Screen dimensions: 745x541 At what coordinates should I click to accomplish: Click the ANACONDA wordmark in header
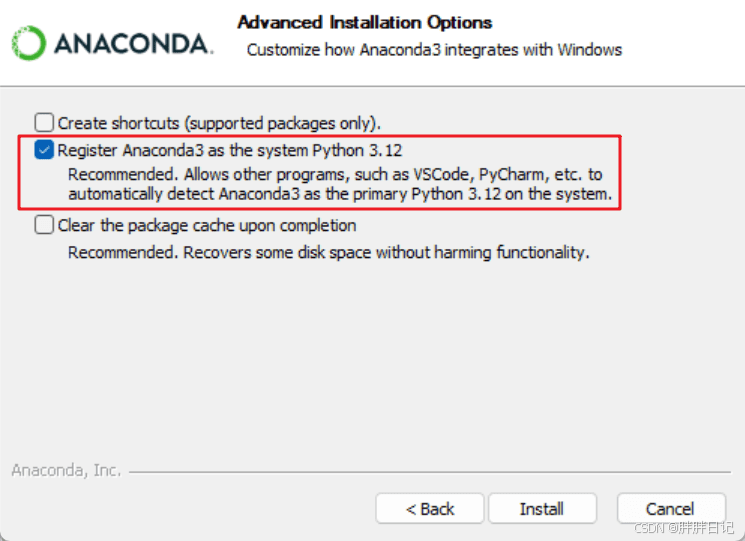134,44
